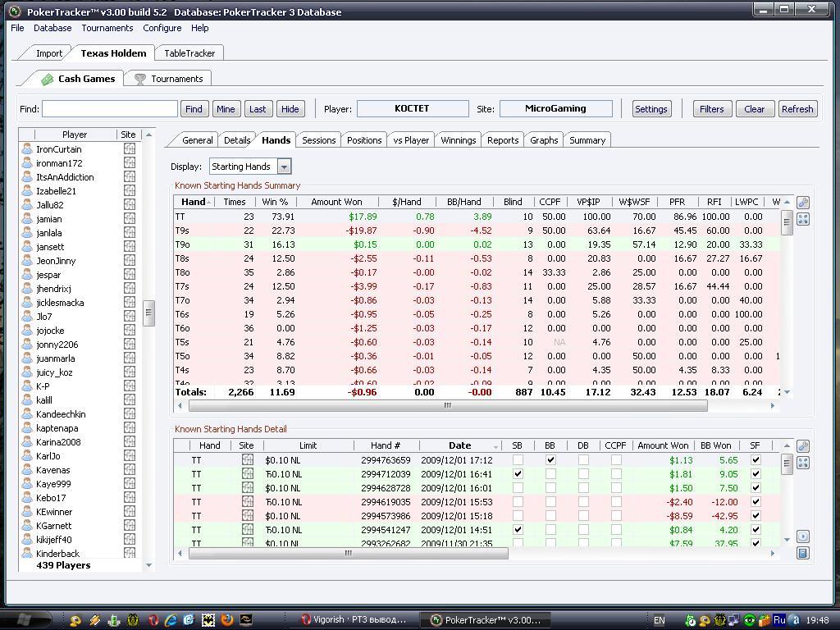Click the expand icon beside Starting Hands Detail
The image size is (840, 630).
click(803, 463)
